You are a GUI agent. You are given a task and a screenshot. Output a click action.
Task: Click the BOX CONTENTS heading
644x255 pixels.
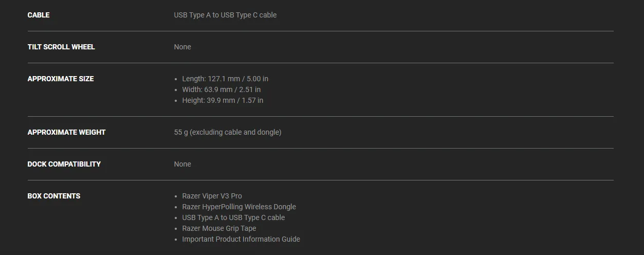[54, 196]
